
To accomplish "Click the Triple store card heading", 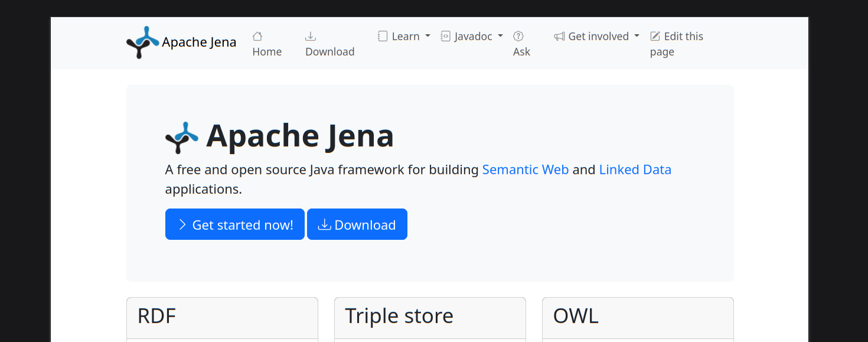I will pyautogui.click(x=399, y=316).
